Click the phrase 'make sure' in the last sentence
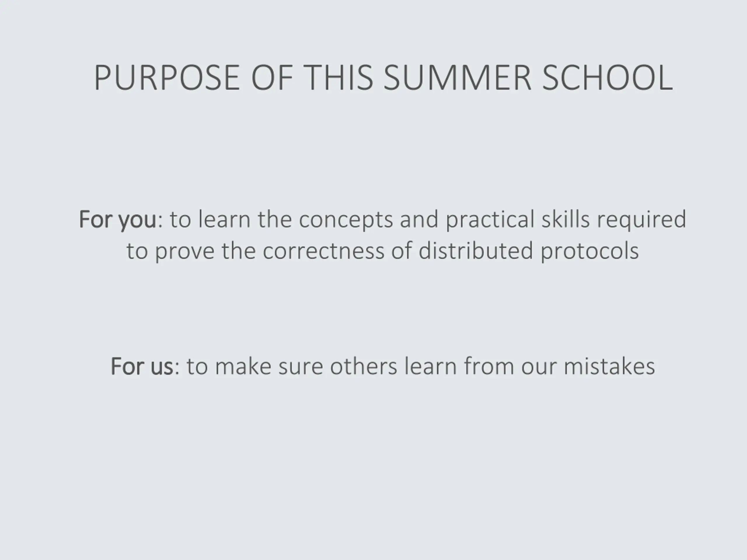 point(269,366)
